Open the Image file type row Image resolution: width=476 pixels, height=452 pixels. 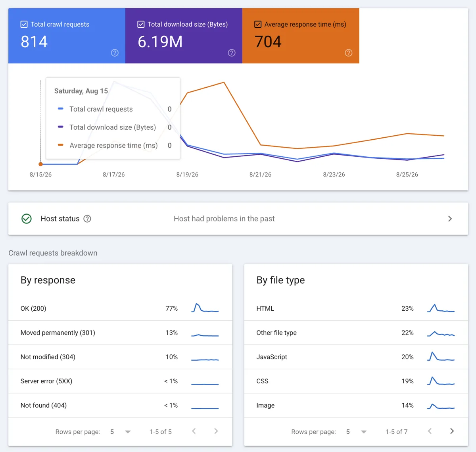[x=356, y=405]
